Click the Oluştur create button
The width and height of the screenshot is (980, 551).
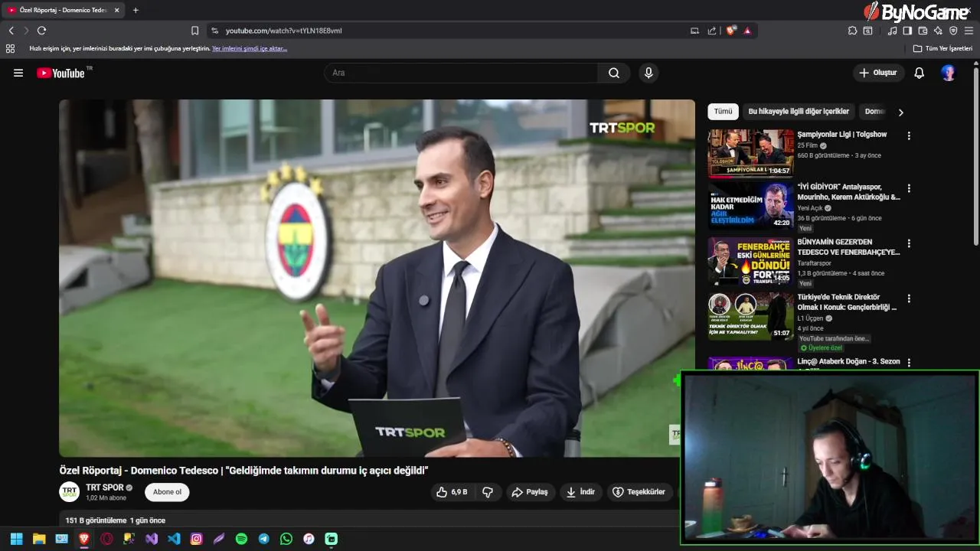click(878, 73)
